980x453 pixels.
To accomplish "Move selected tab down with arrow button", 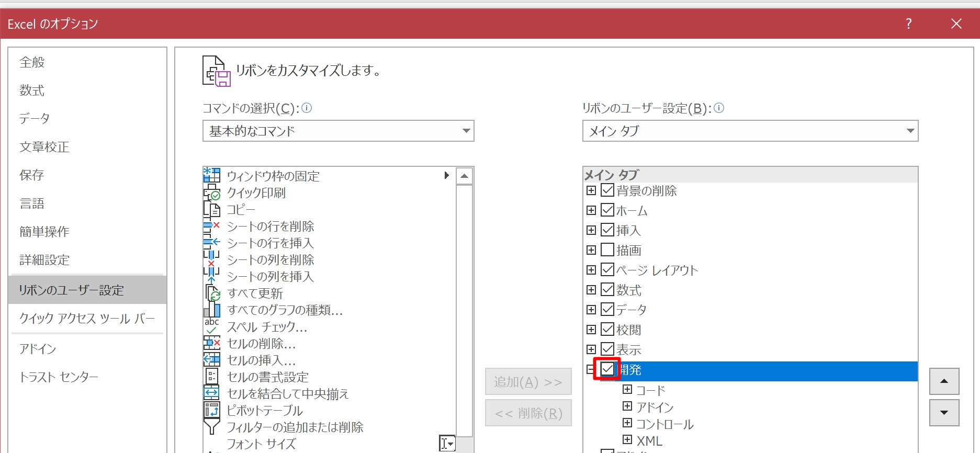I will click(x=944, y=413).
